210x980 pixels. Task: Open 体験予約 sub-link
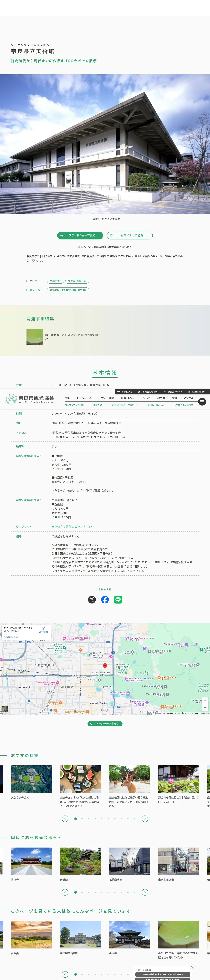[98, 405]
